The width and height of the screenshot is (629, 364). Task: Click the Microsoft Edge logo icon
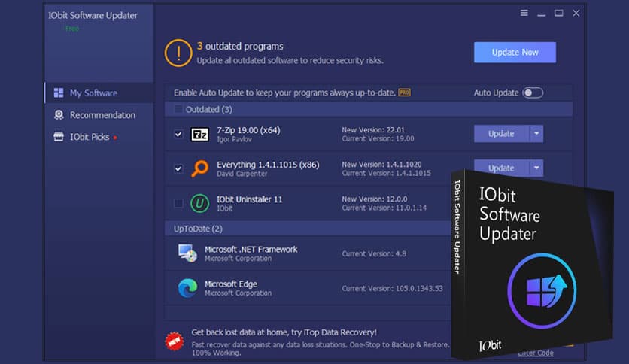188,288
